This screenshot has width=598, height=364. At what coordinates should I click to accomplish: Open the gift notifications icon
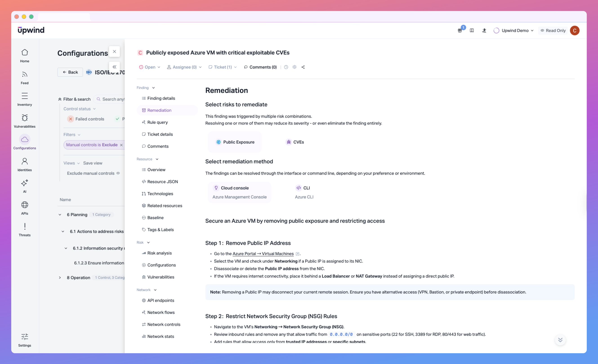click(x=460, y=31)
